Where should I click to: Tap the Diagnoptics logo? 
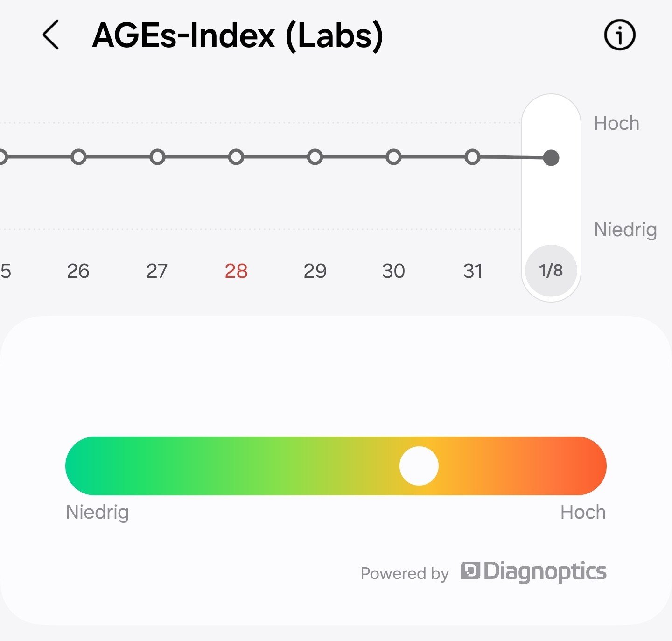click(x=533, y=571)
